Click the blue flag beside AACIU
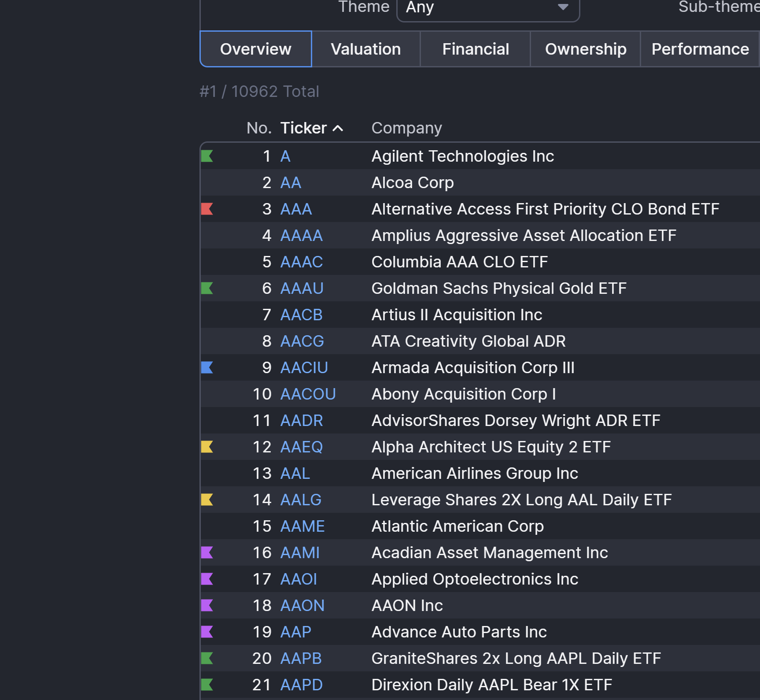This screenshot has height=700, width=760. pyautogui.click(x=207, y=367)
